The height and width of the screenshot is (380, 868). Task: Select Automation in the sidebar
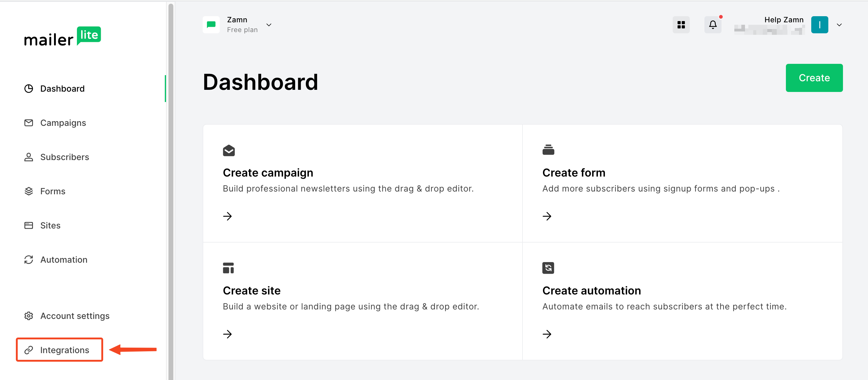click(64, 260)
